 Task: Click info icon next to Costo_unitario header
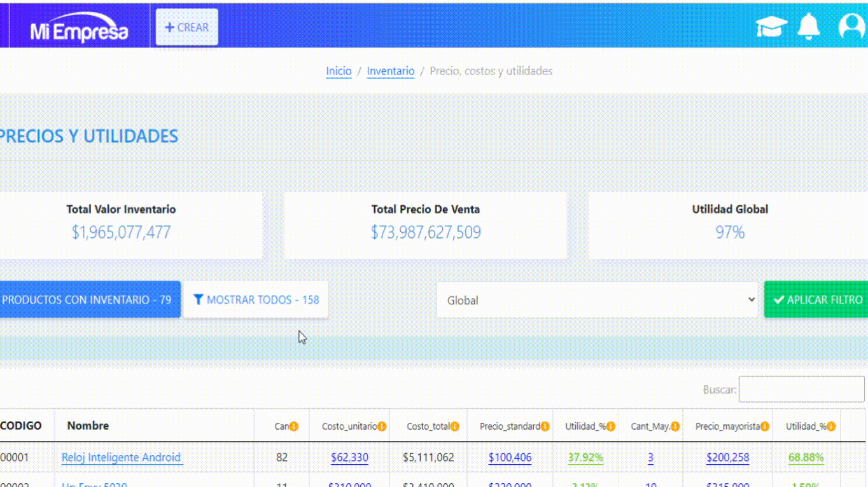(x=382, y=427)
